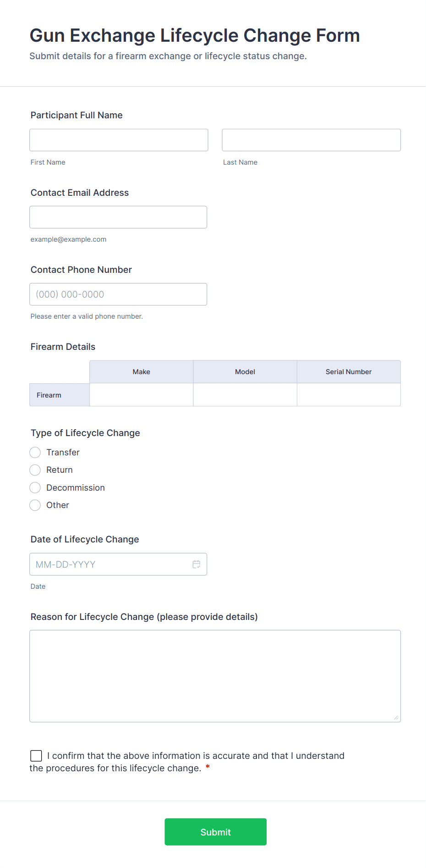
Task: Click the Date of Lifecycle Change field
Action: (x=110, y=564)
